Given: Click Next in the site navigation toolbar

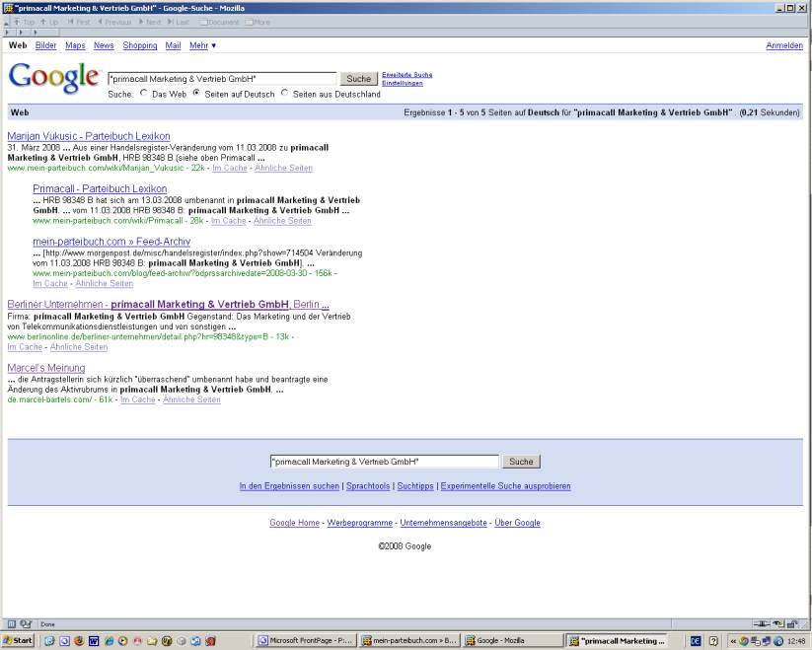Looking at the screenshot, I should click(150, 23).
